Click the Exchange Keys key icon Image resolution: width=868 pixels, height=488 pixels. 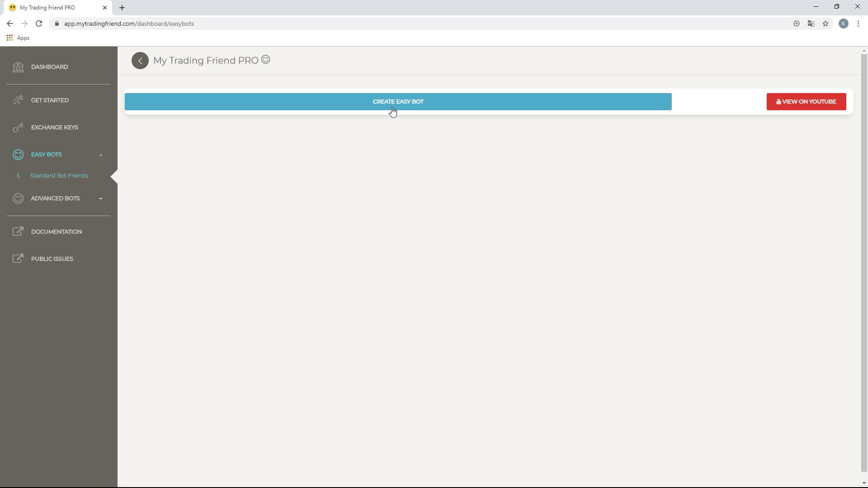coord(18,128)
